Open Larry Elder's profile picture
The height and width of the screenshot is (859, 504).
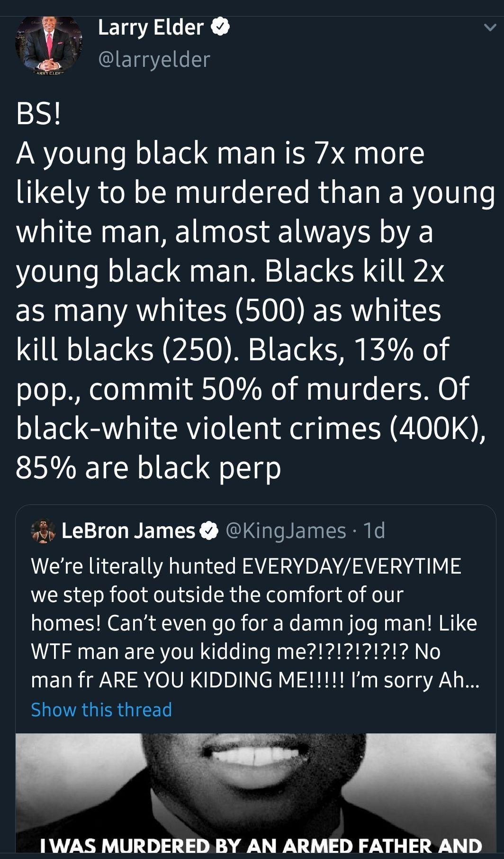49,45
